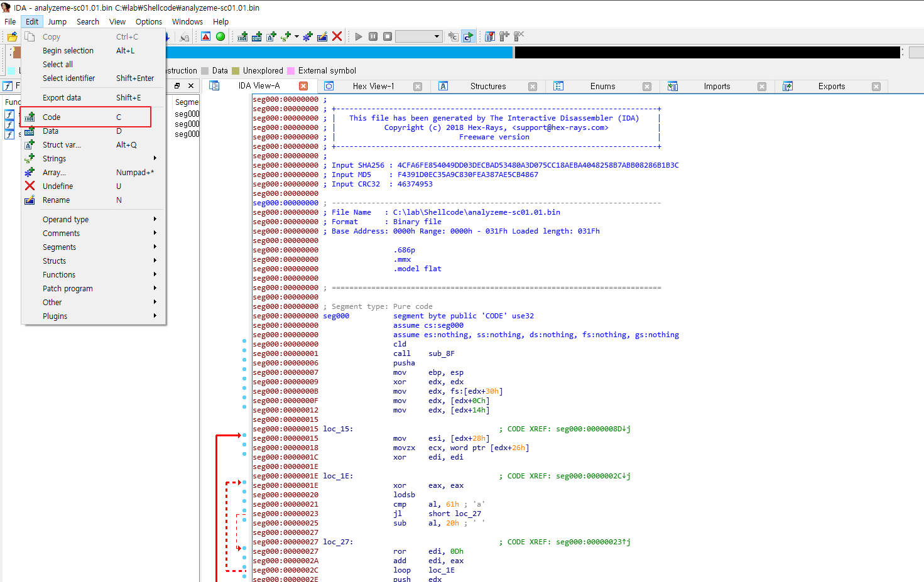
Task: Open the Options menu
Action: click(149, 21)
